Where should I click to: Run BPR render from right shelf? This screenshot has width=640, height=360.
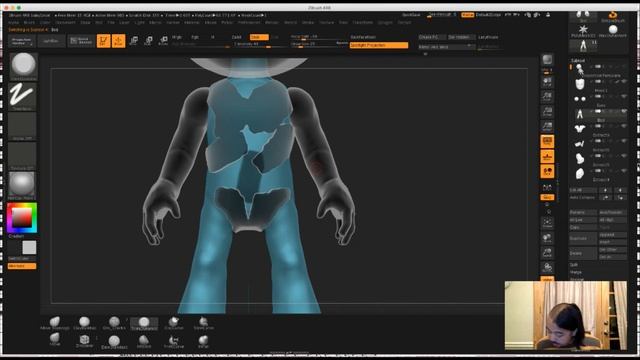coord(547,60)
